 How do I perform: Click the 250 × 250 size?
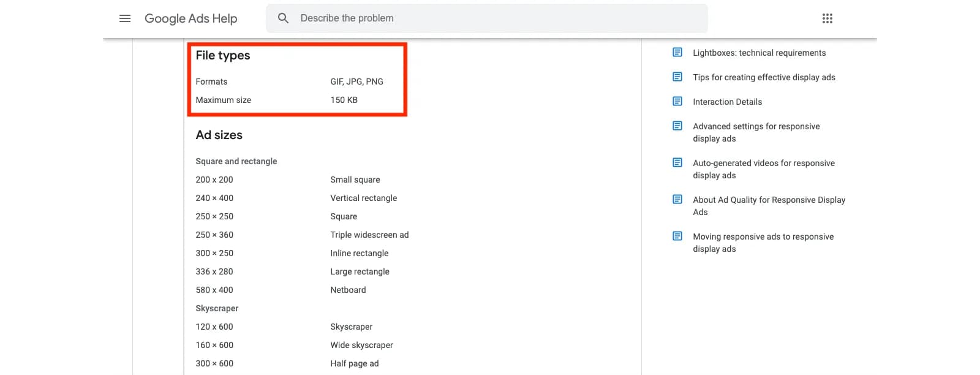pos(214,216)
